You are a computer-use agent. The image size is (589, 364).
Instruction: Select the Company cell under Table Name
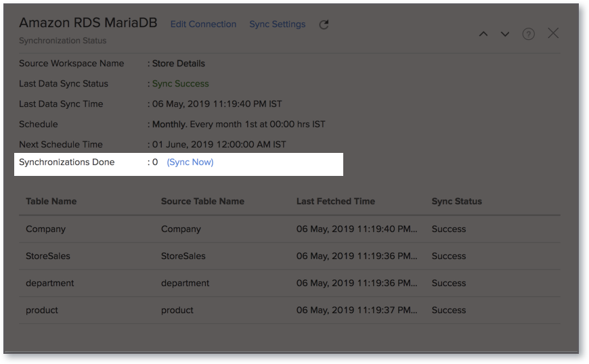pyautogui.click(x=45, y=229)
